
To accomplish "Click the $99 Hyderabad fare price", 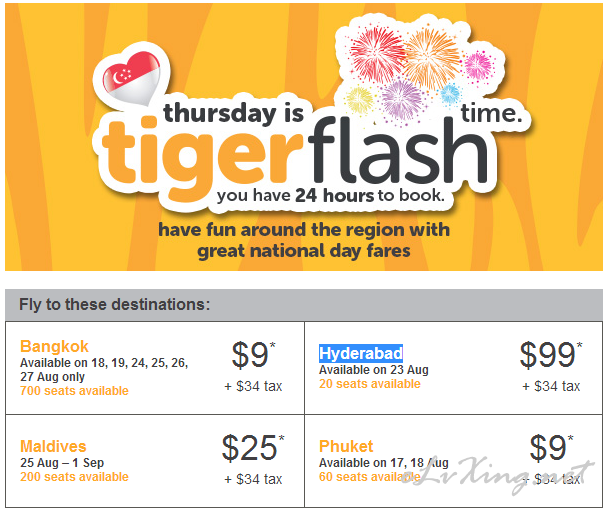I will point(550,355).
